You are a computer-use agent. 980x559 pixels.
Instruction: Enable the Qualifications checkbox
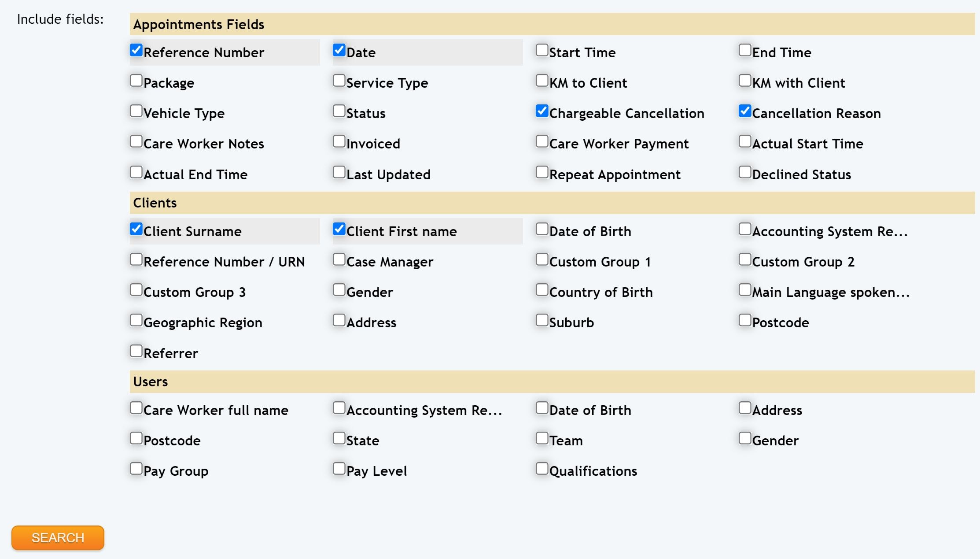(x=542, y=469)
